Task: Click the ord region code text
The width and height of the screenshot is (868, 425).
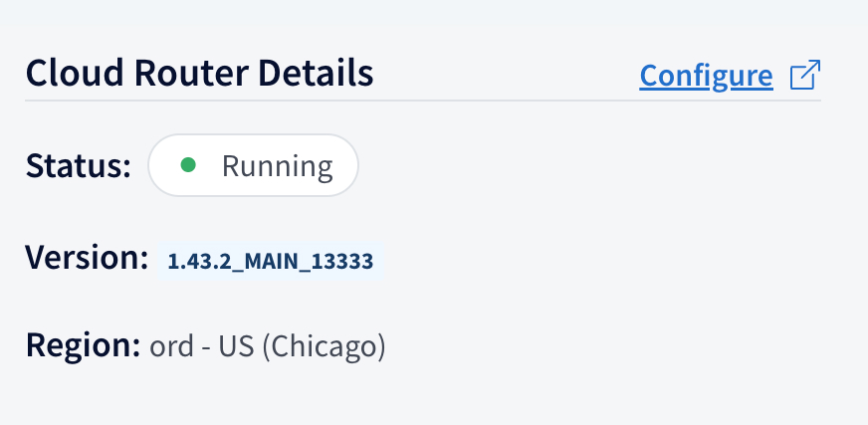Action: click(x=171, y=347)
